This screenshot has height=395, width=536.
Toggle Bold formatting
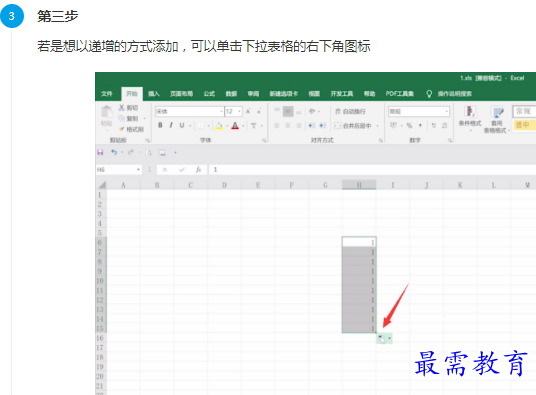tap(160, 125)
